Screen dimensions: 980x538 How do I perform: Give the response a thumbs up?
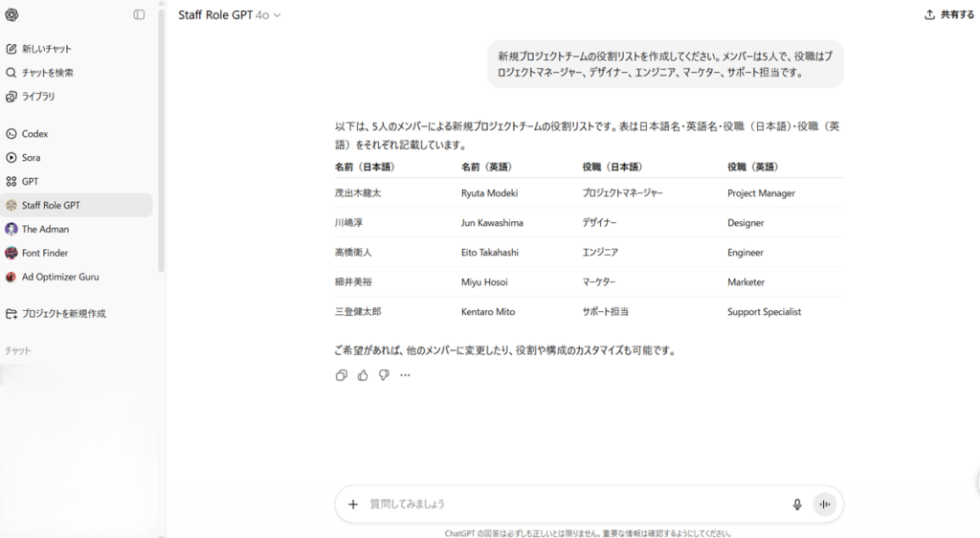tap(363, 375)
